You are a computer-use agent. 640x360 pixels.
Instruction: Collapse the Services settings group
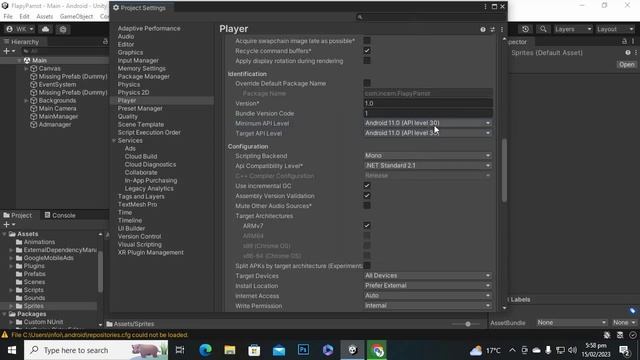pyautogui.click(x=114, y=140)
